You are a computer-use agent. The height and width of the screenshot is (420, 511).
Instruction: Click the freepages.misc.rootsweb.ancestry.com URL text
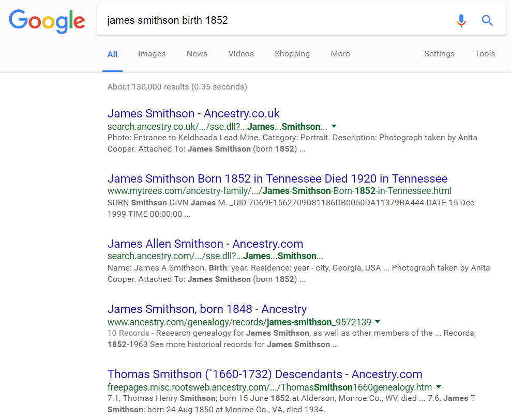pos(270,387)
